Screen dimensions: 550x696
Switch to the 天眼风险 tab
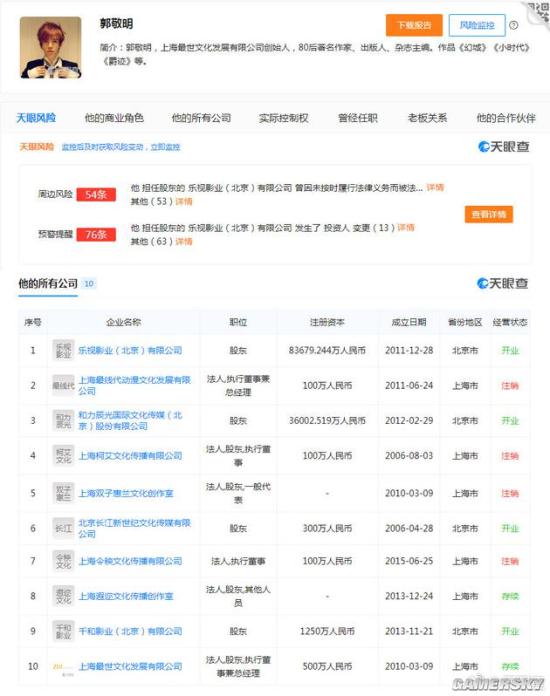tap(36, 118)
